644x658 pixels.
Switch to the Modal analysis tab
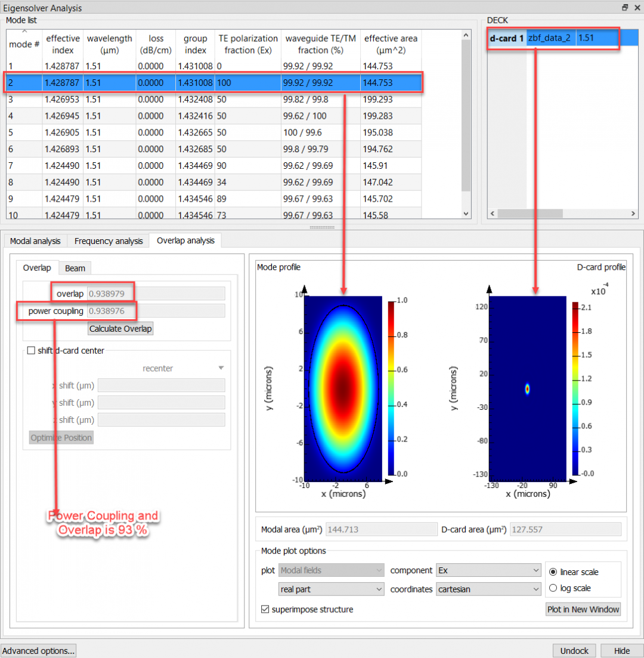pos(35,241)
